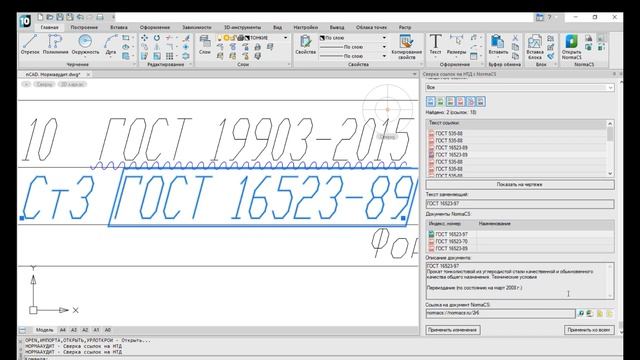This screenshot has height=360, width=640.
Task: Click the Текст заменяющий input field
Action: 520,204
